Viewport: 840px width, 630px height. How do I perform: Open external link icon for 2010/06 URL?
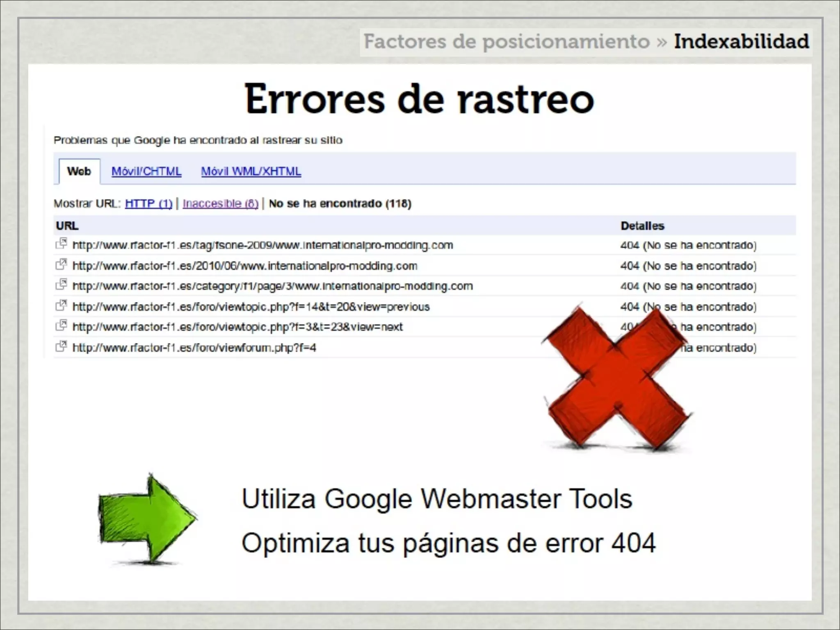61,265
